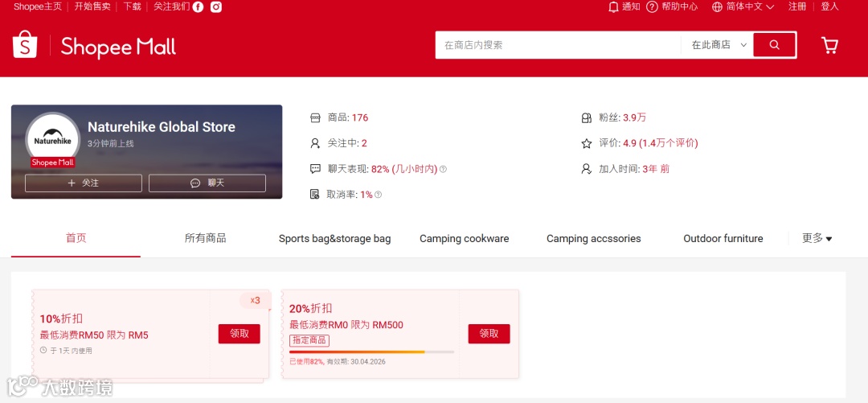Click the red Shopee Mall badge under avatar

[52, 162]
